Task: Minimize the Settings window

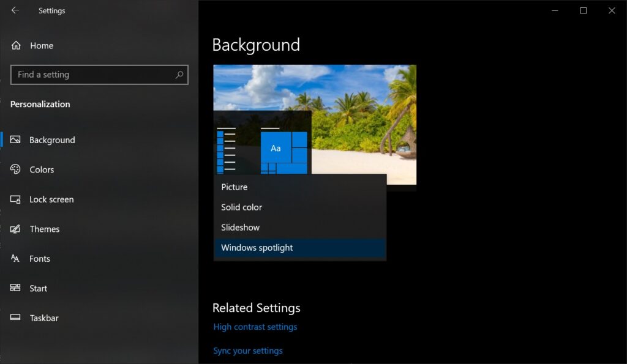Action: pyautogui.click(x=555, y=10)
